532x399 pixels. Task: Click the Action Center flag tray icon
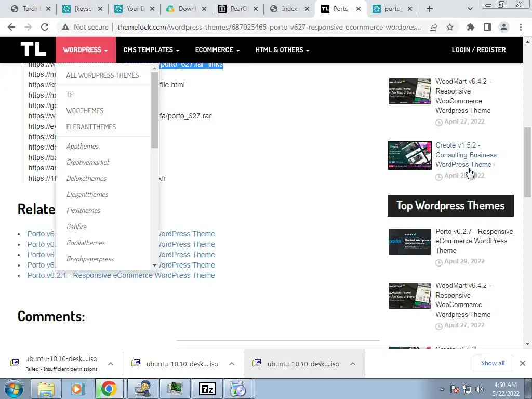tap(455, 389)
